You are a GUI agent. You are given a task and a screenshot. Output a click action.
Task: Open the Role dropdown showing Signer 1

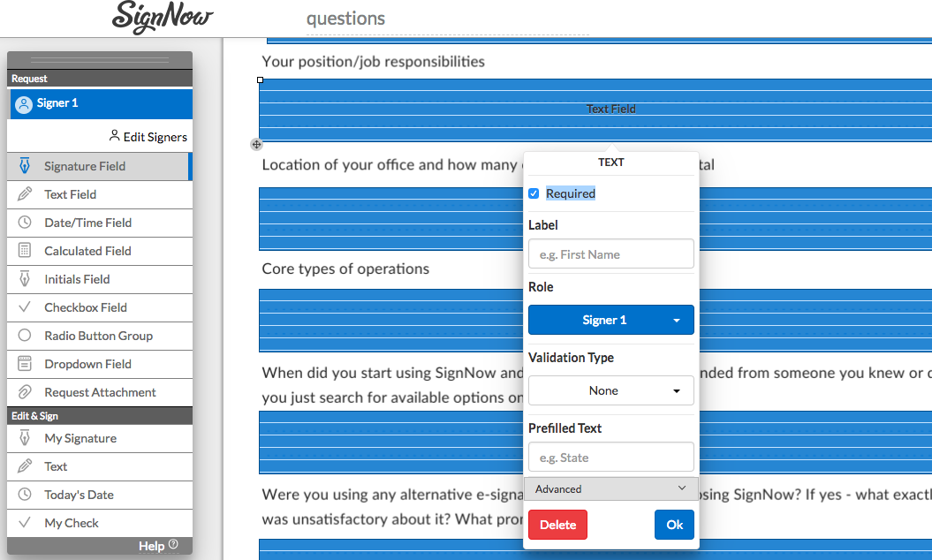tap(610, 320)
